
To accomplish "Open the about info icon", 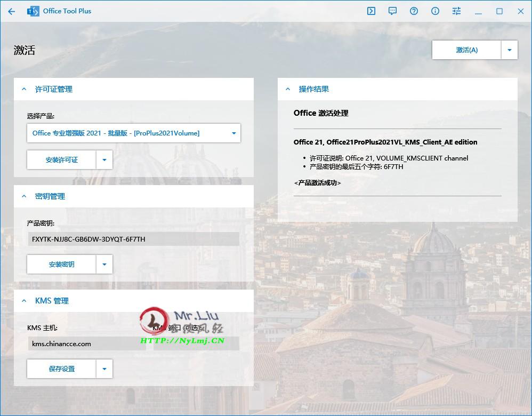I will pos(435,11).
